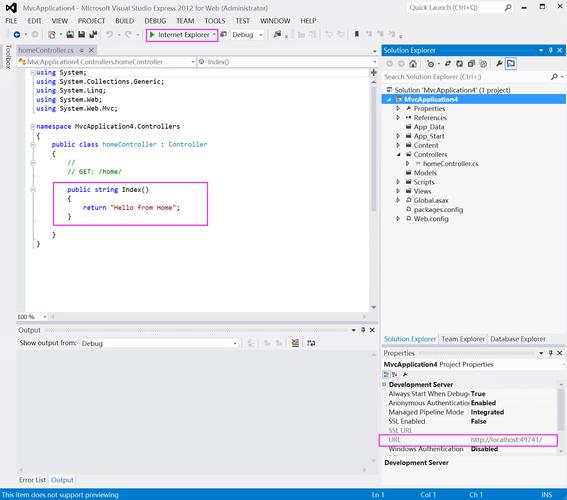Collapse the namespace code region
Viewport: 567px width, 500px height.
(x=33, y=127)
